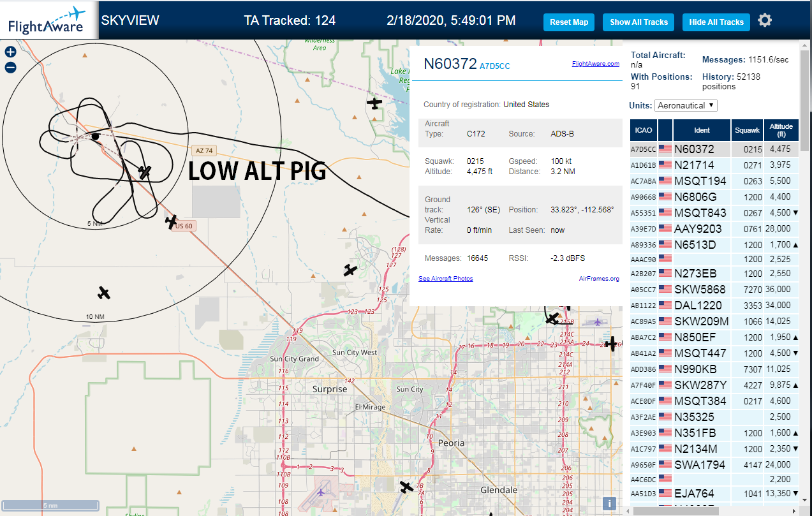Click the SKYVIEW title text
Image resolution: width=812 pixels, height=516 pixels.
pyautogui.click(x=130, y=20)
